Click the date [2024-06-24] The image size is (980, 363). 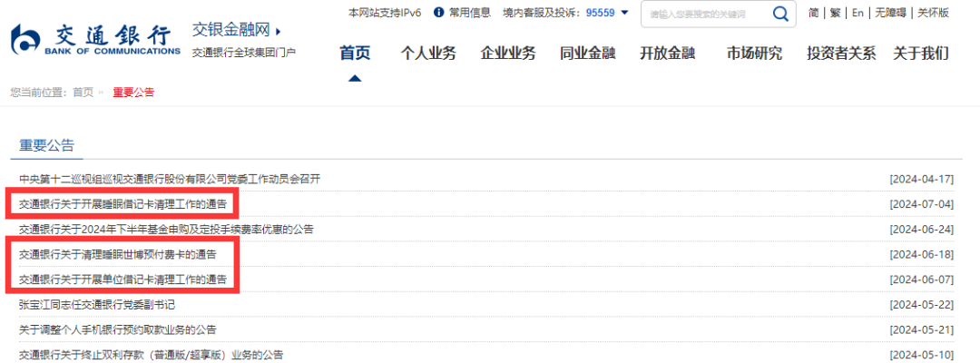click(922, 230)
